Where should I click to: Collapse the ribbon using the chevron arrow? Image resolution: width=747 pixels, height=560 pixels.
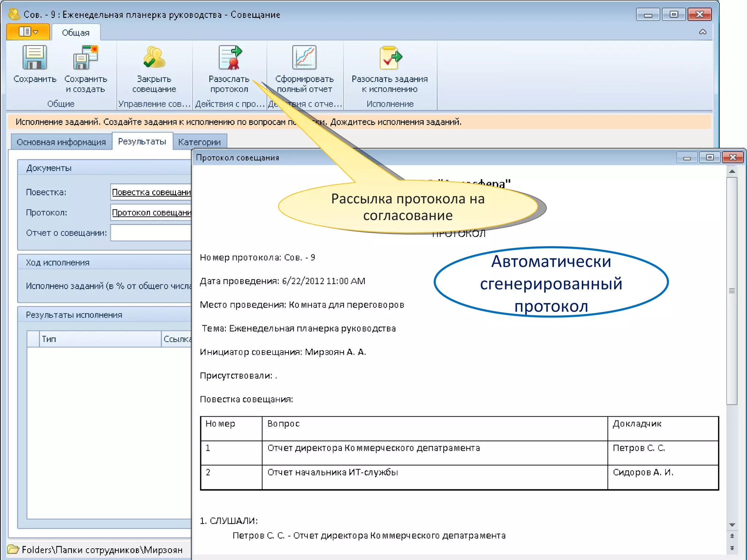tap(703, 32)
